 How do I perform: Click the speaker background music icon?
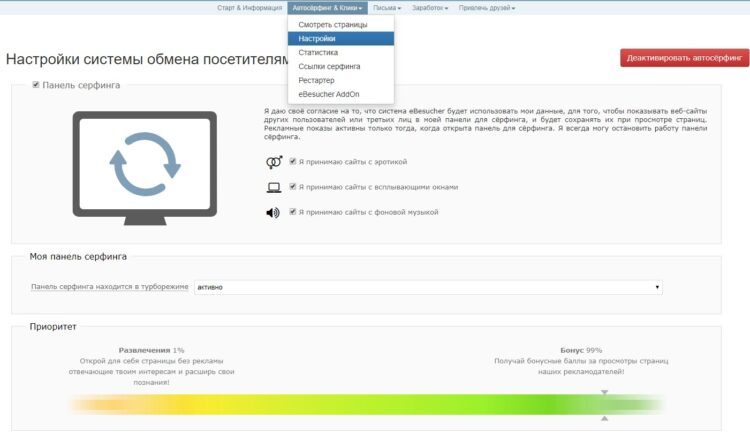[x=273, y=212]
